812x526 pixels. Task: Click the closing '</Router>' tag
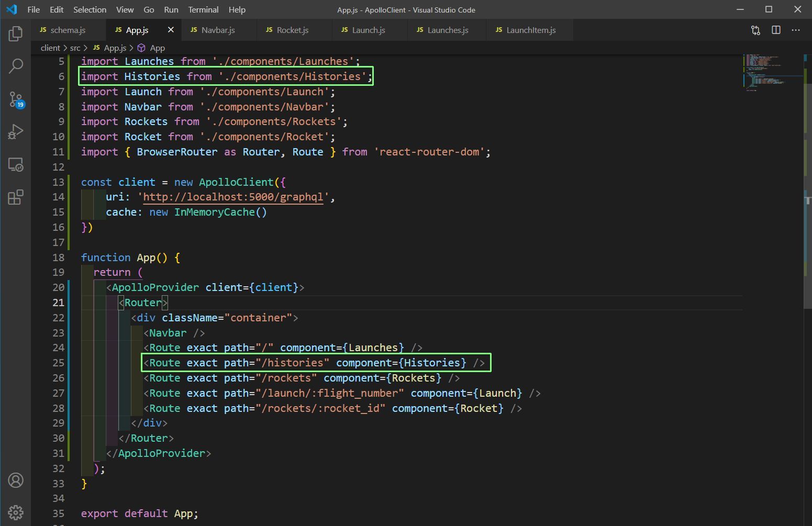(x=146, y=438)
